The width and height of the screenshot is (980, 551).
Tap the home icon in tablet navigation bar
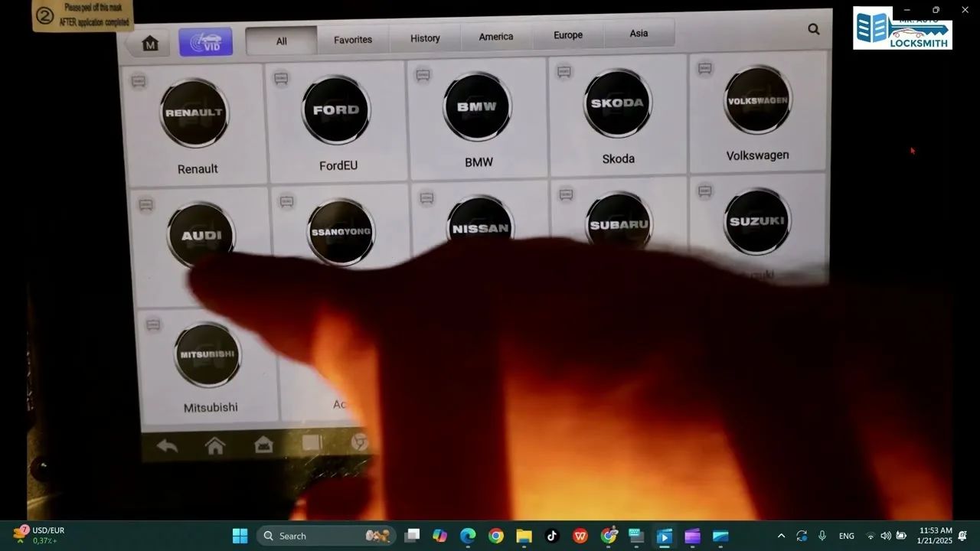[x=215, y=445]
